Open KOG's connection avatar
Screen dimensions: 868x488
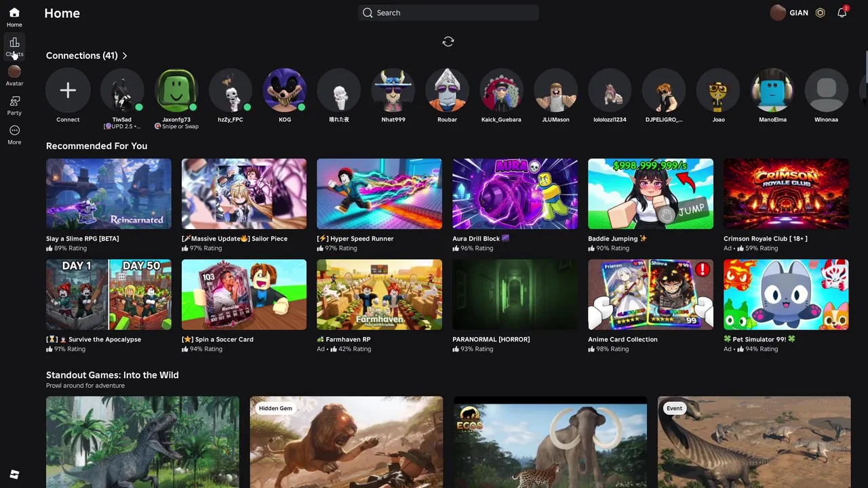(285, 90)
